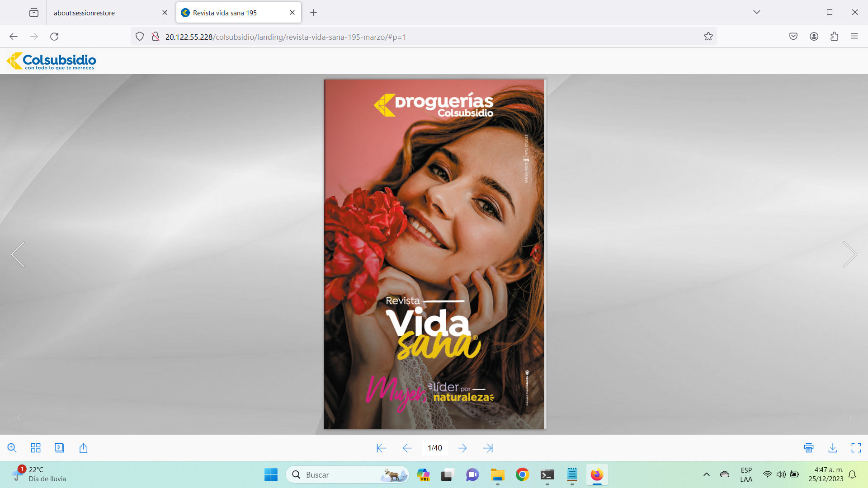This screenshot has width=868, height=488.
Task: Open the thumbnails grid view
Action: point(36,448)
